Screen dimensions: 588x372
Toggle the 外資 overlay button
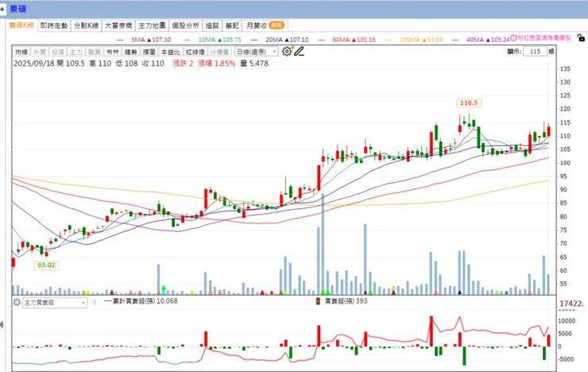(x=40, y=52)
